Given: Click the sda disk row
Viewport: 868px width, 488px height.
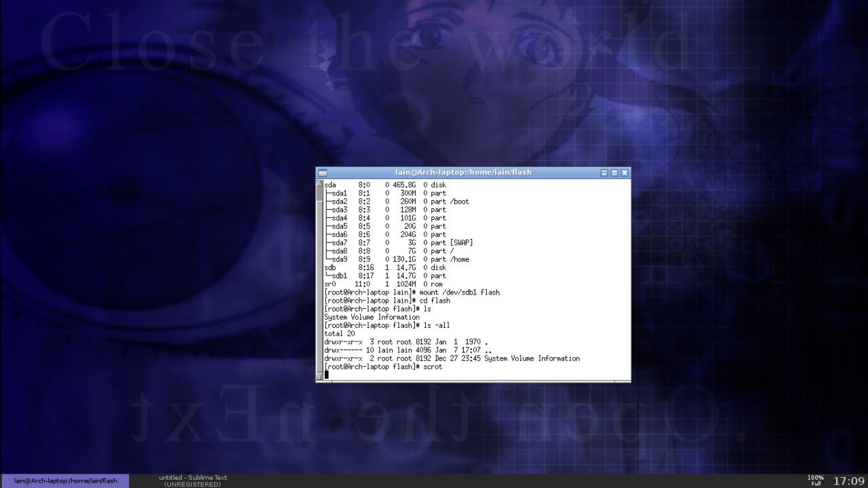Looking at the screenshot, I should pyautogui.click(x=385, y=185).
